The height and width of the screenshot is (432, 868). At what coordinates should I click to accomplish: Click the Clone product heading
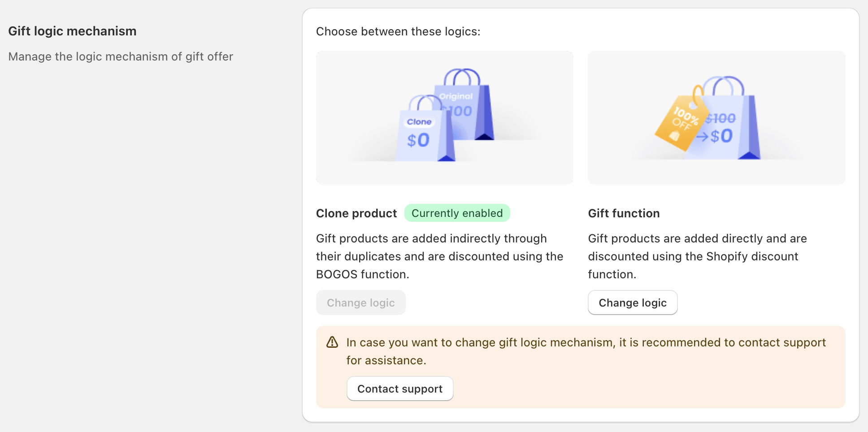[356, 213]
